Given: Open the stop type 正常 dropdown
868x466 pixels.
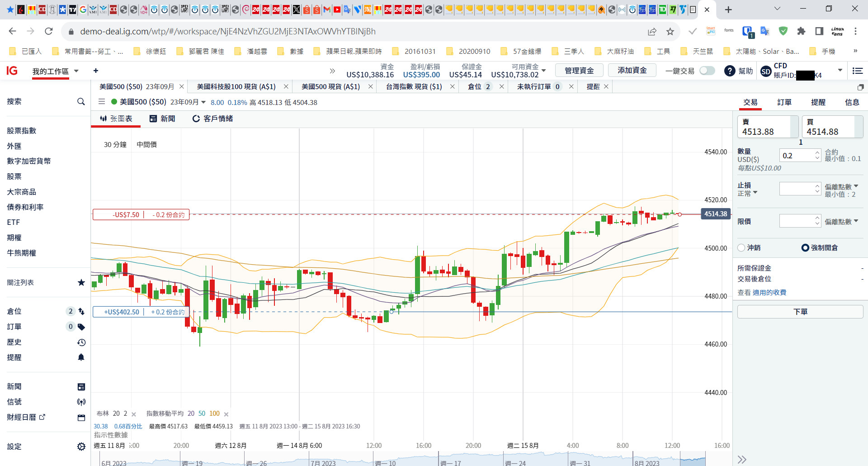Looking at the screenshot, I should point(747,193).
